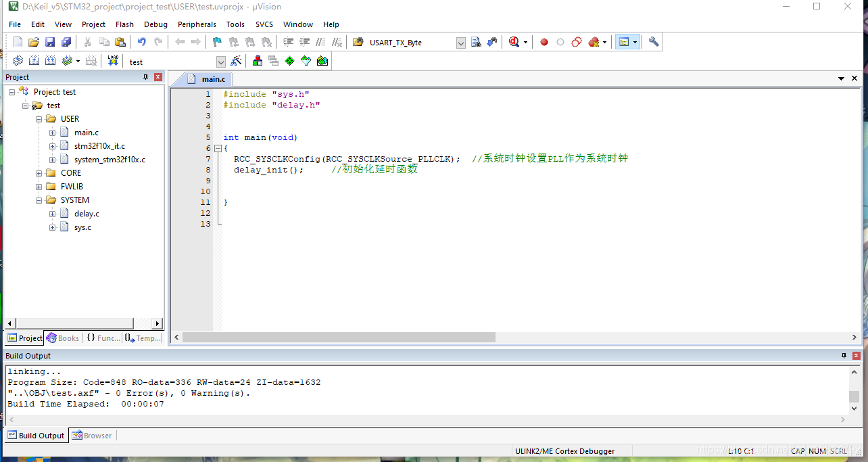Collapse the USER folder
Image resolution: width=868 pixels, height=462 pixels.
(x=39, y=119)
